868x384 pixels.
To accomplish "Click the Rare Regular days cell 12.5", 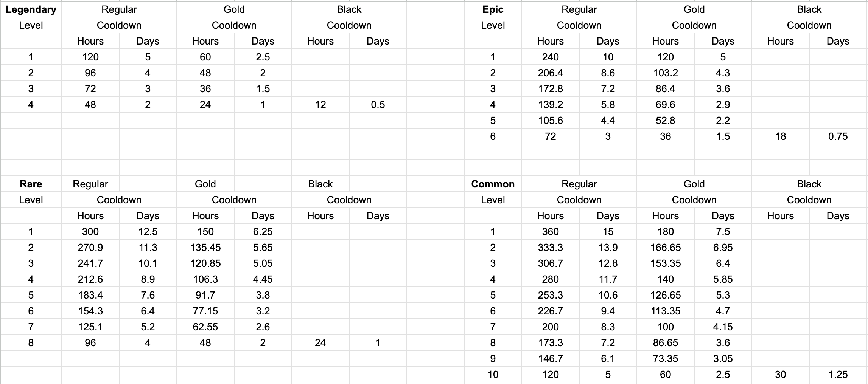I will click(148, 232).
